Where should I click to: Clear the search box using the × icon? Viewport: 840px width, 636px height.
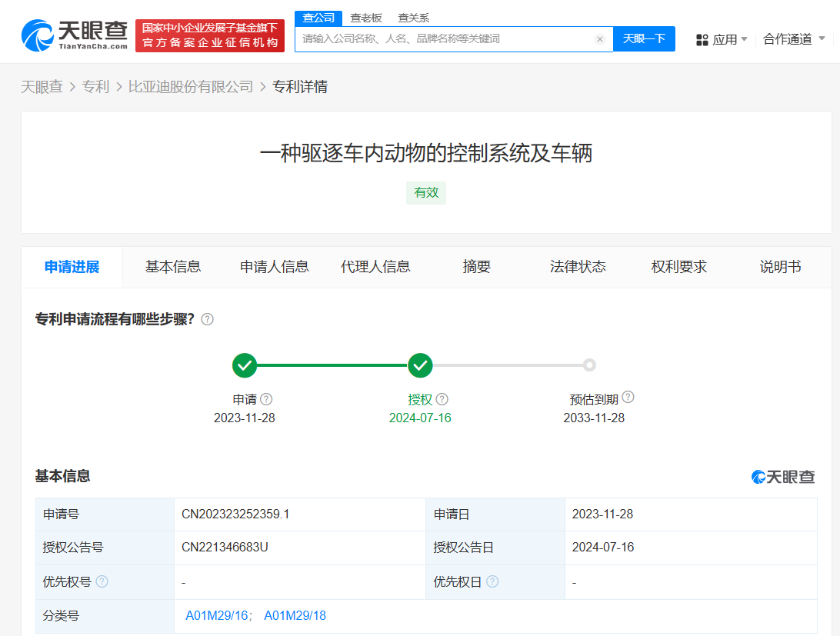click(x=600, y=38)
